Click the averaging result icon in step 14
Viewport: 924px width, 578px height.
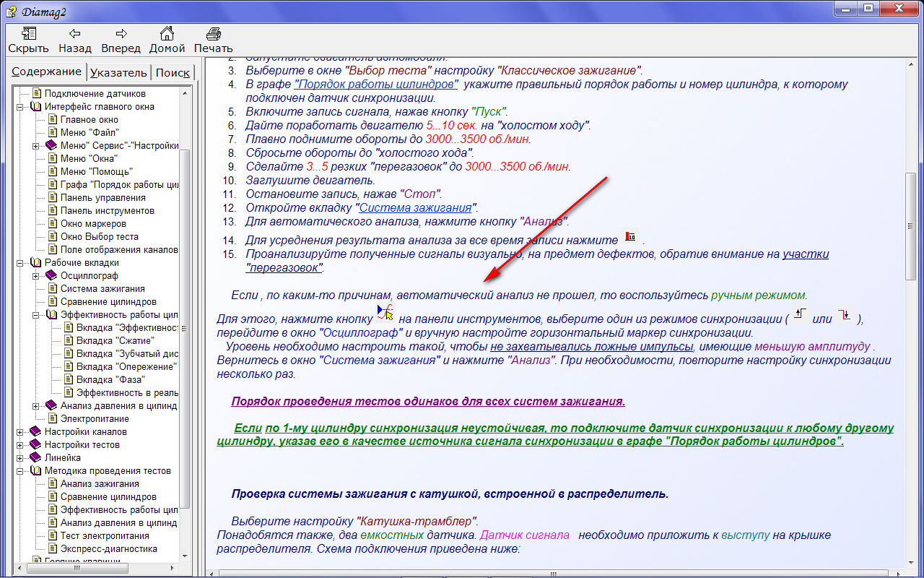632,236
